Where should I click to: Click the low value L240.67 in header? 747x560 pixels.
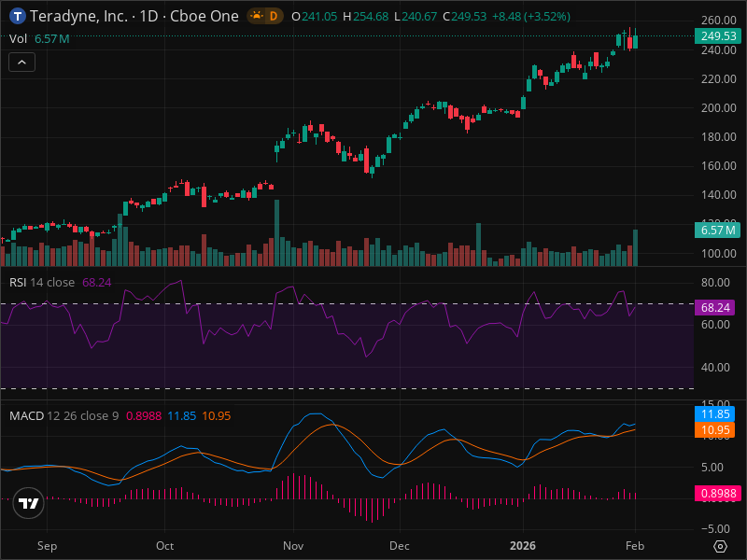(416, 17)
